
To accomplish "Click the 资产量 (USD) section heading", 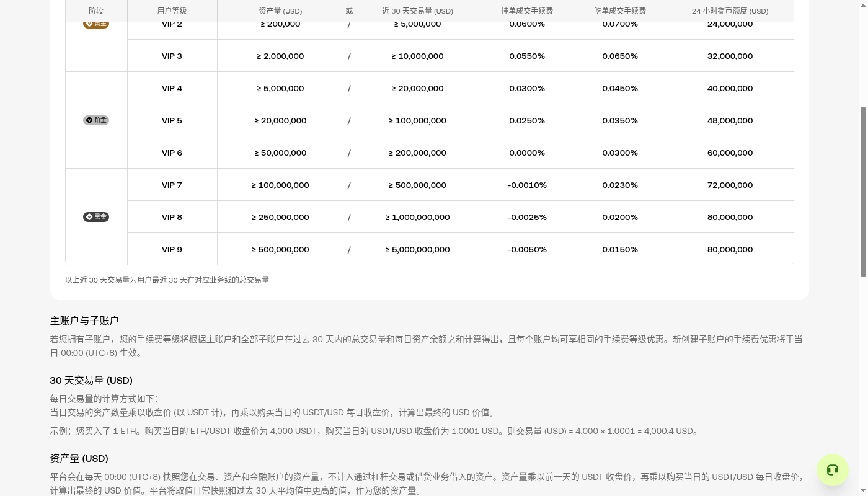I will tap(79, 458).
